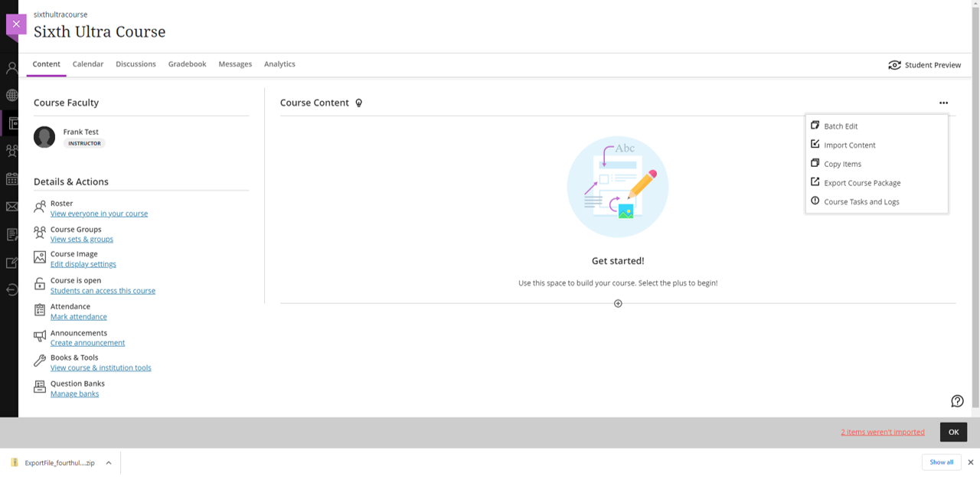Switch to the Calendar tab
The height and width of the screenshot is (477, 980).
point(88,64)
